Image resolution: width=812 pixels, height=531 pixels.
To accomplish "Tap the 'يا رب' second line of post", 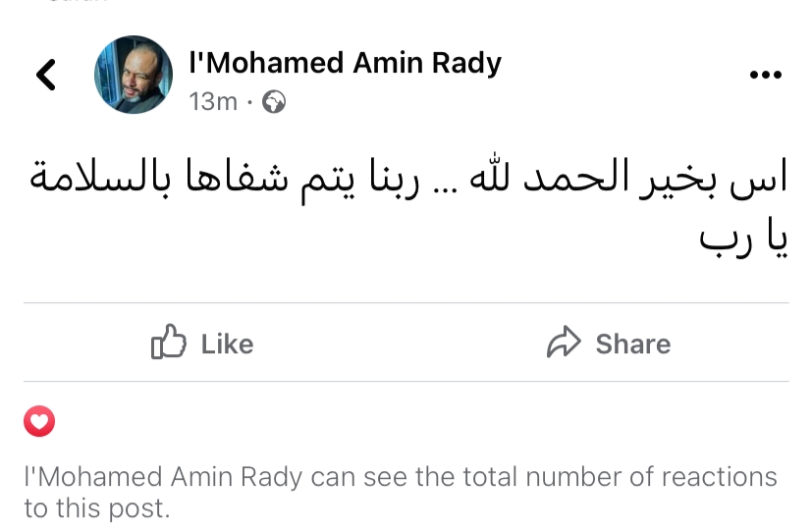I will [743, 239].
